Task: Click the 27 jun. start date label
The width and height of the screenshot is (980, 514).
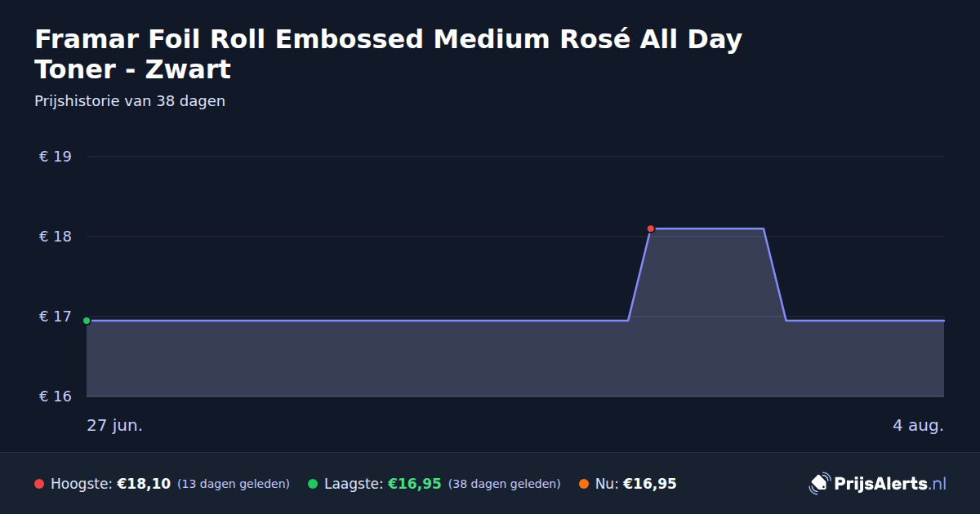Action: point(115,426)
